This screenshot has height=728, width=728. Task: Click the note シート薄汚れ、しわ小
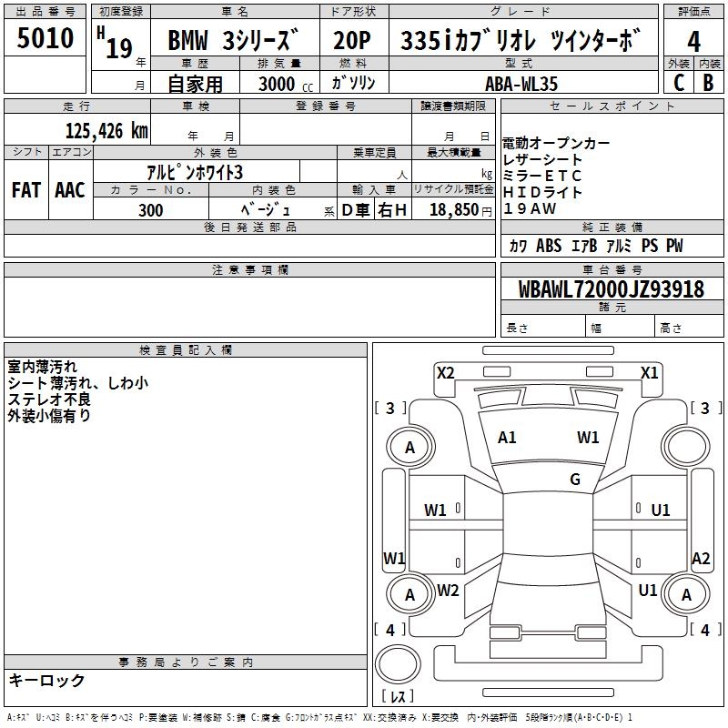78,383
